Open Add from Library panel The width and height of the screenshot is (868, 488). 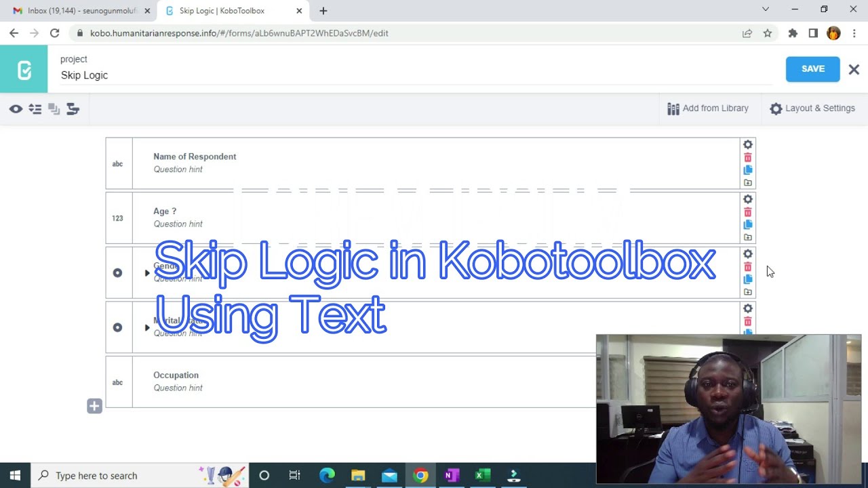coord(708,108)
